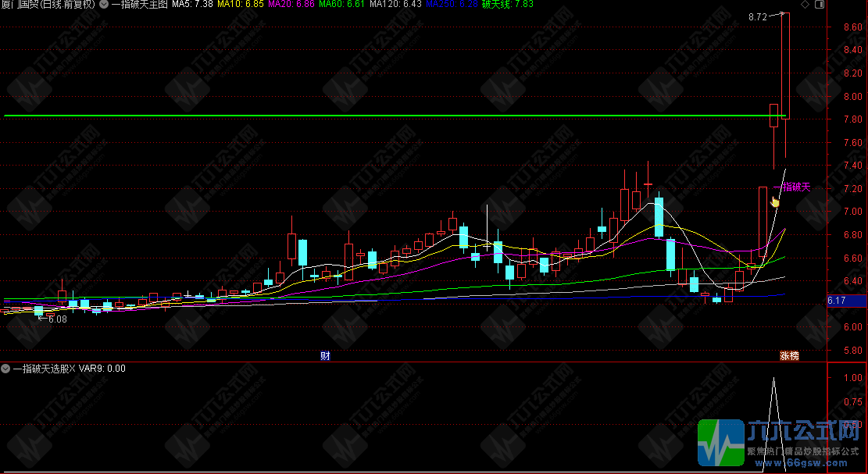
Task: Click the 7.00 price axis label
Action: point(852,212)
